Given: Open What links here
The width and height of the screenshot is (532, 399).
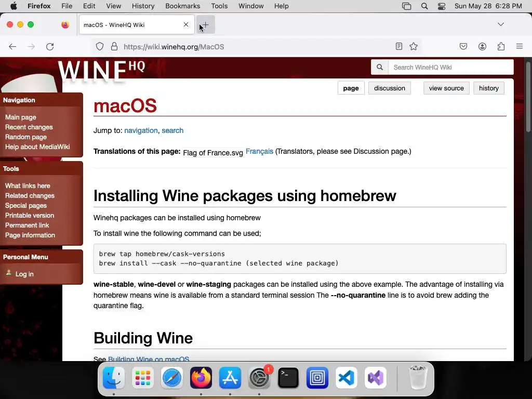Looking at the screenshot, I should coord(28,185).
